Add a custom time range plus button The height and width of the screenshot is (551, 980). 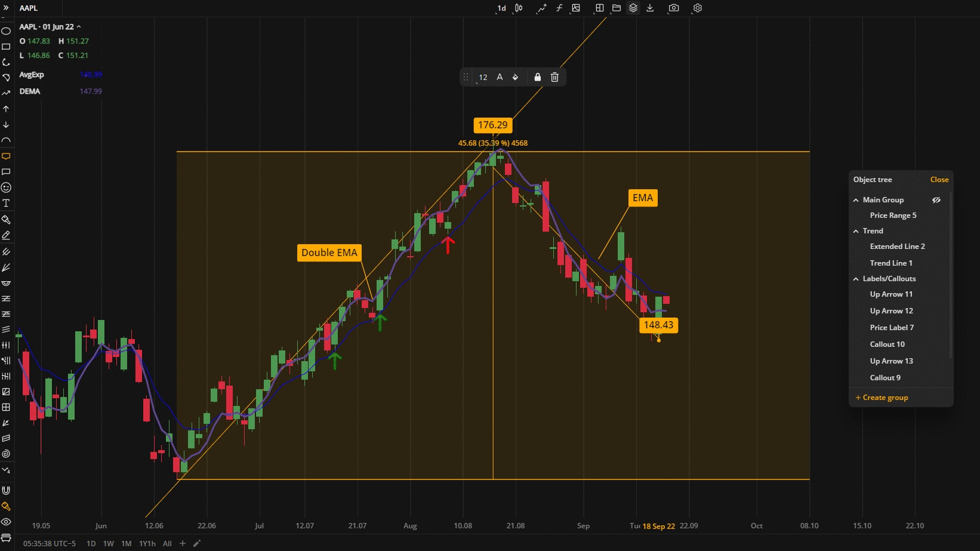(x=183, y=543)
